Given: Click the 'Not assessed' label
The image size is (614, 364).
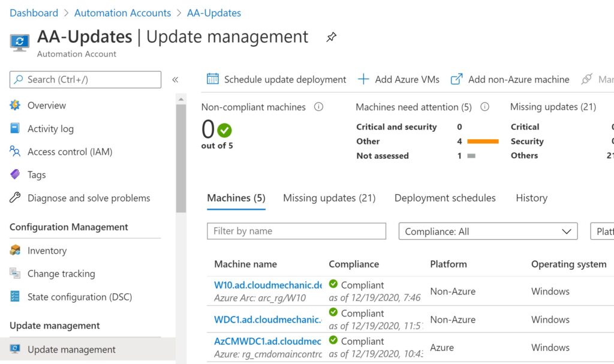Looking at the screenshot, I should tap(383, 155).
